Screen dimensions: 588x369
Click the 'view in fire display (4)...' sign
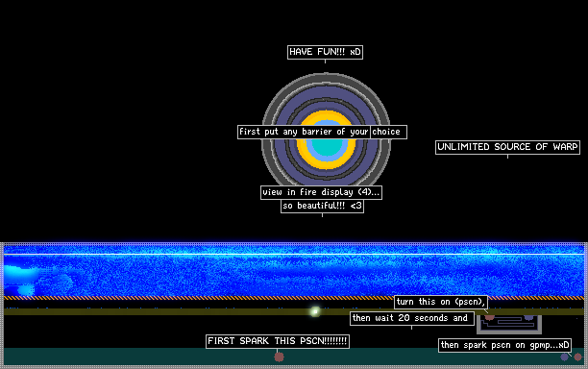pyautogui.click(x=321, y=192)
